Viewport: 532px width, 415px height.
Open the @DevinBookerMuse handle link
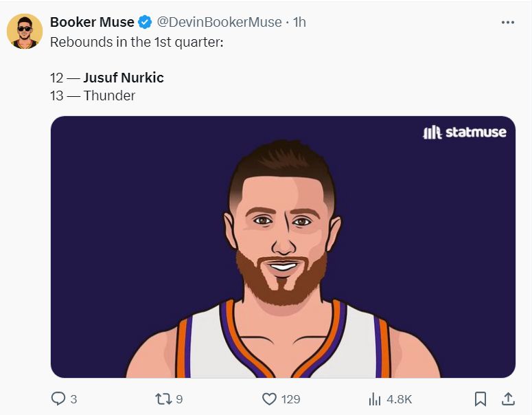tap(220, 22)
